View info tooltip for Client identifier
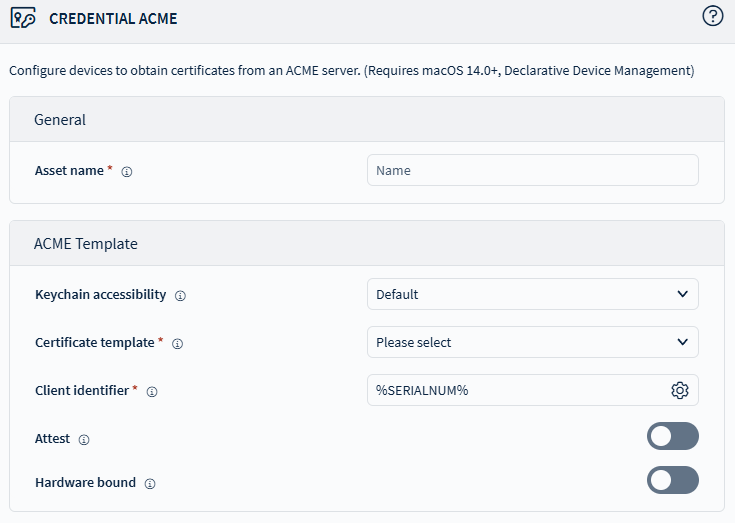The image size is (735, 523). coord(152,391)
